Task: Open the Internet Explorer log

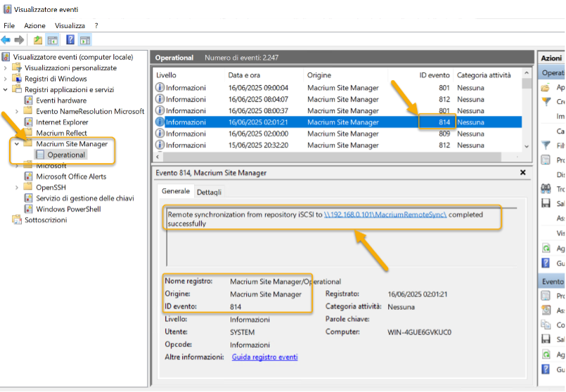Action: (x=62, y=122)
